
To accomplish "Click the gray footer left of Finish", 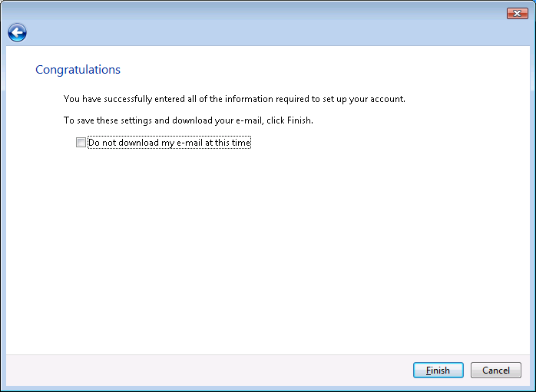I will 207,371.
